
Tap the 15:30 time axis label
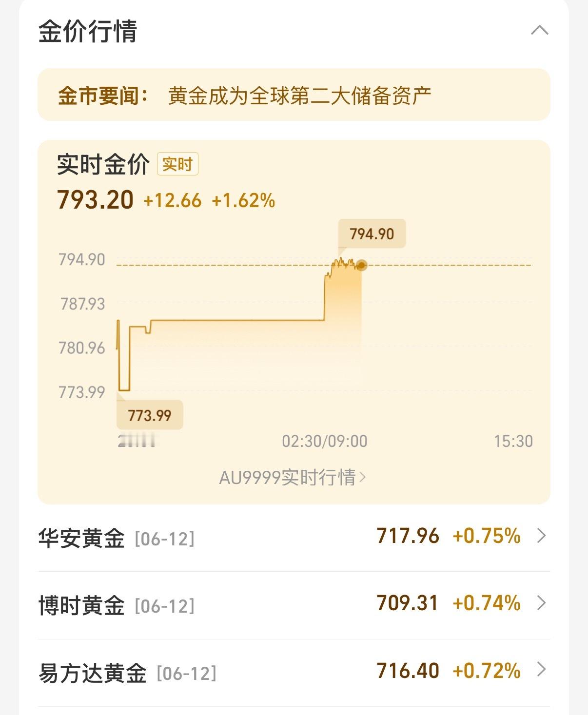point(513,442)
